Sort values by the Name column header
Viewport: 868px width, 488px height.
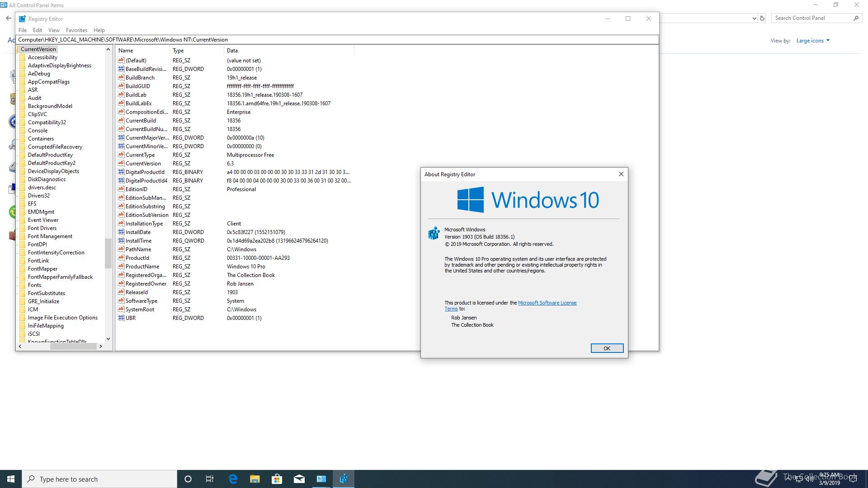point(143,51)
